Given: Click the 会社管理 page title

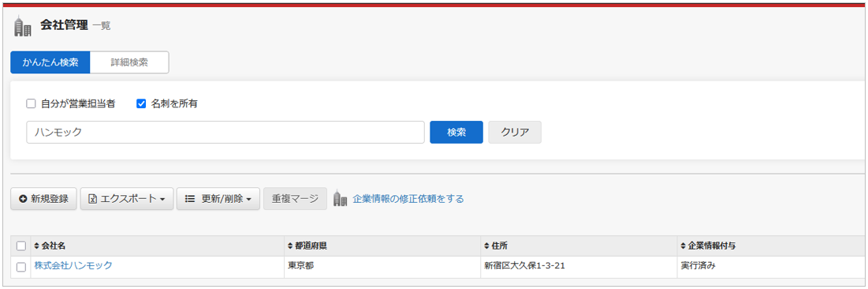Looking at the screenshot, I should tap(64, 25).
